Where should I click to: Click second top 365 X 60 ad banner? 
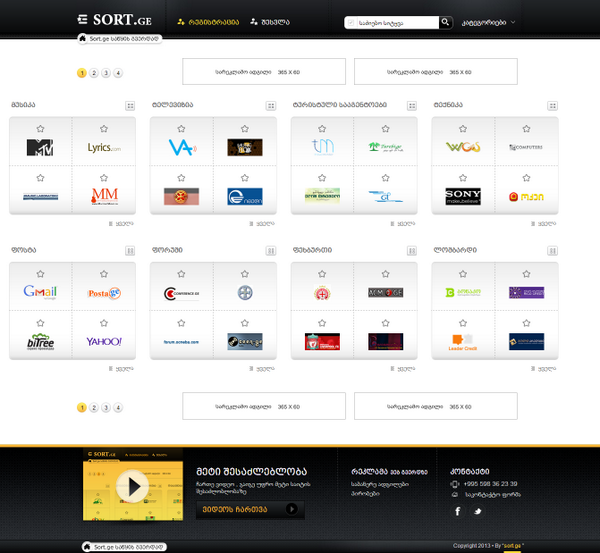(436, 72)
